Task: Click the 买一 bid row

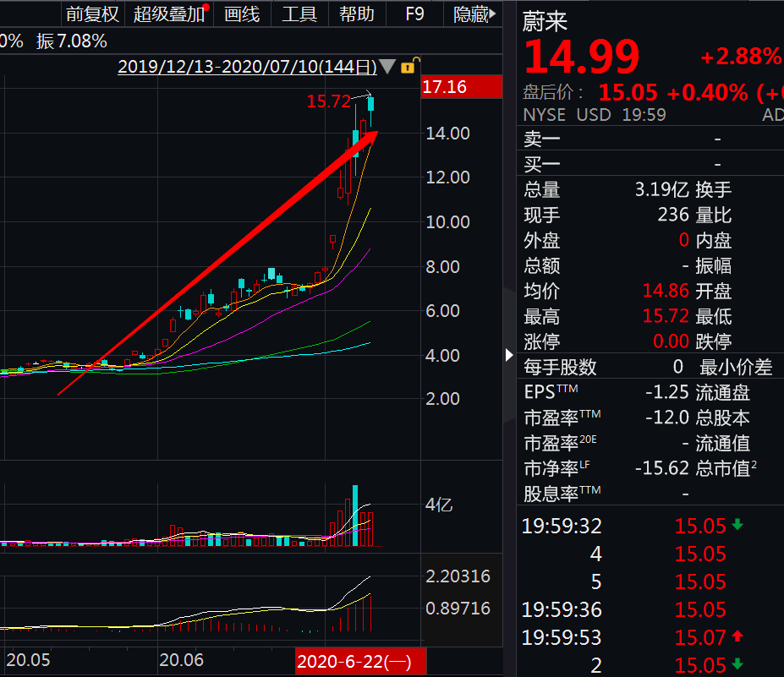Action: (x=650, y=163)
